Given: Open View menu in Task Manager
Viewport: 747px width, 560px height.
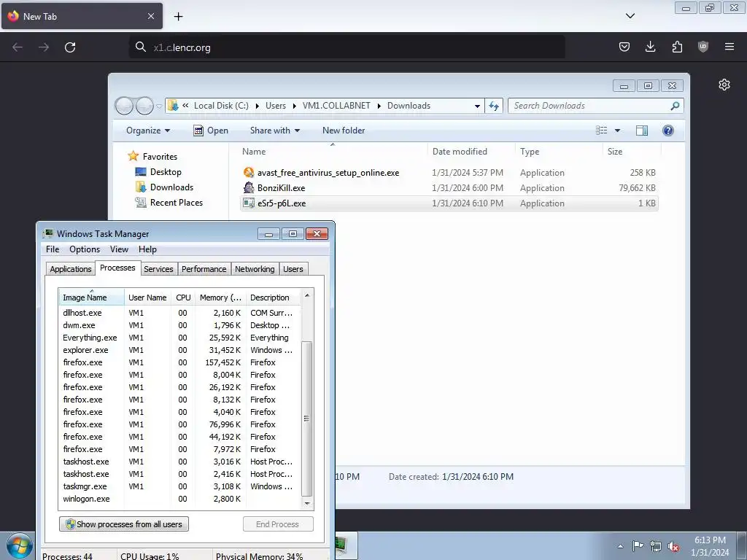Looking at the screenshot, I should [119, 249].
